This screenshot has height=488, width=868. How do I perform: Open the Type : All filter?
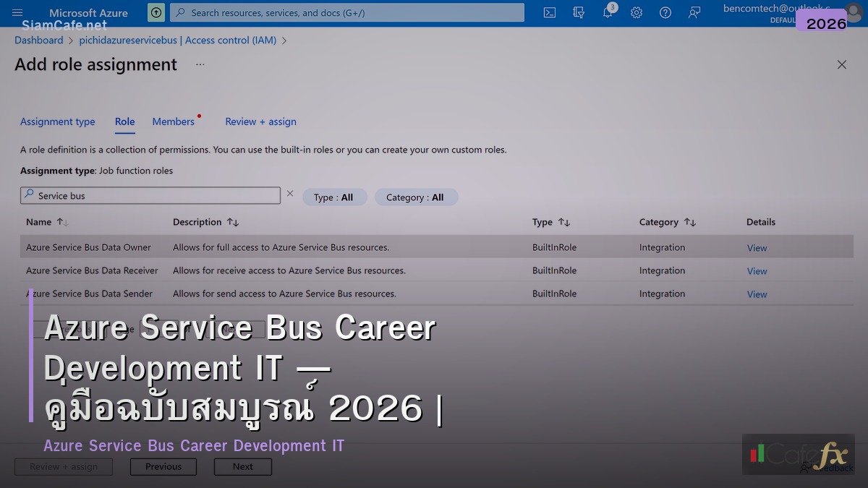334,197
